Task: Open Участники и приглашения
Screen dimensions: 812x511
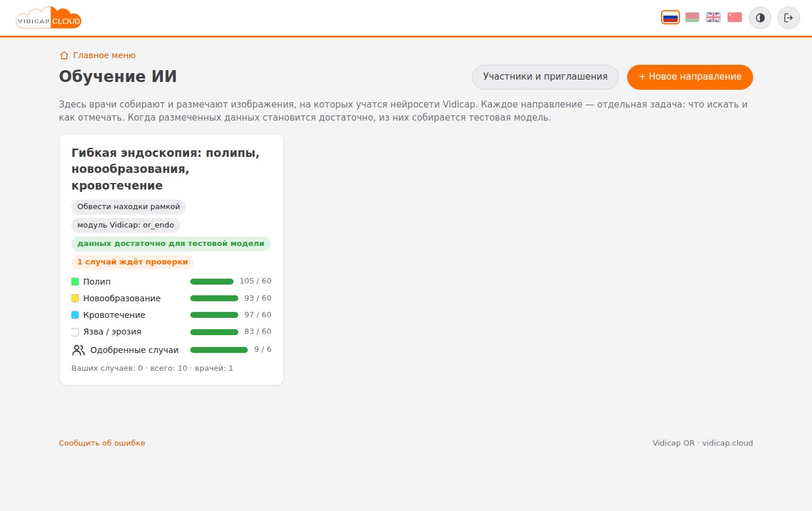Action: pos(545,77)
